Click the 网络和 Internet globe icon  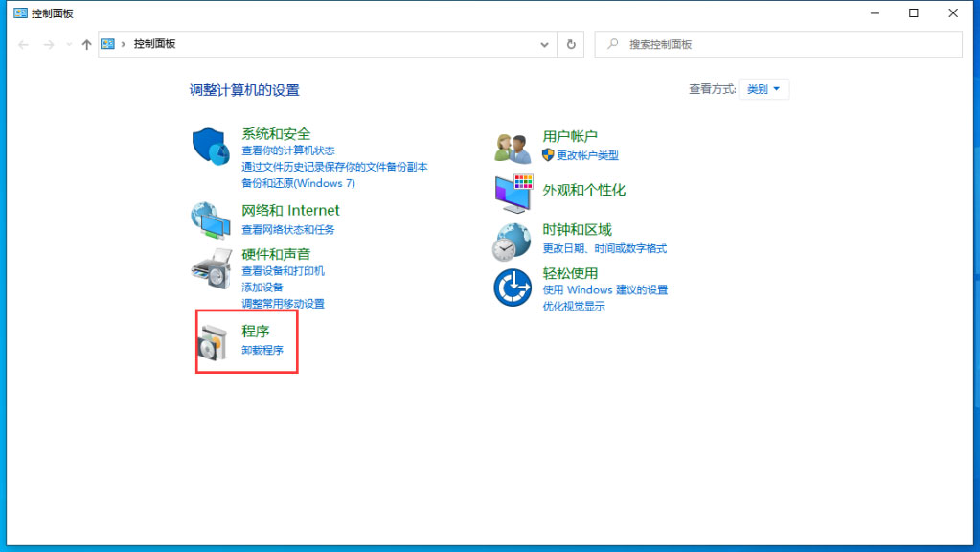(211, 219)
